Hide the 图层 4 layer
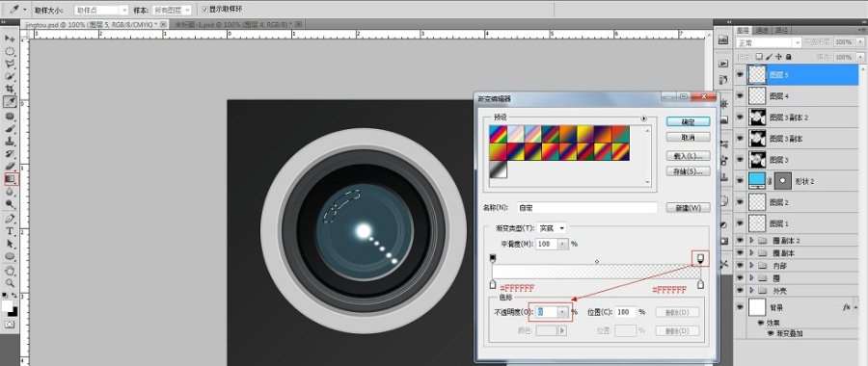868x366 pixels. point(740,96)
